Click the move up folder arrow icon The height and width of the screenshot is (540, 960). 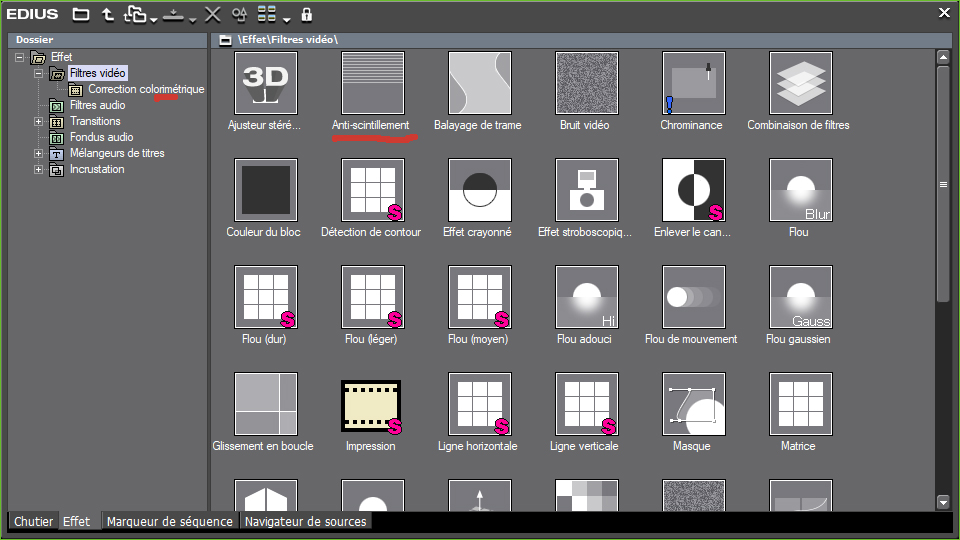pyautogui.click(x=108, y=14)
